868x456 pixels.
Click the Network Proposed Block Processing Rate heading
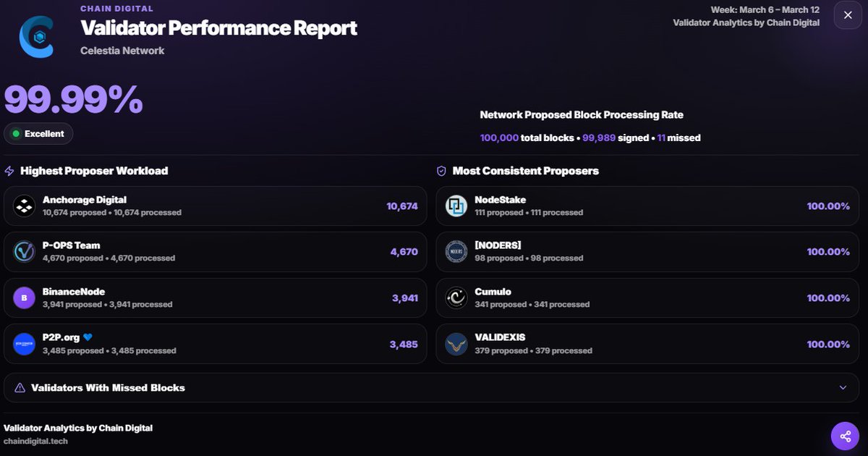click(582, 115)
